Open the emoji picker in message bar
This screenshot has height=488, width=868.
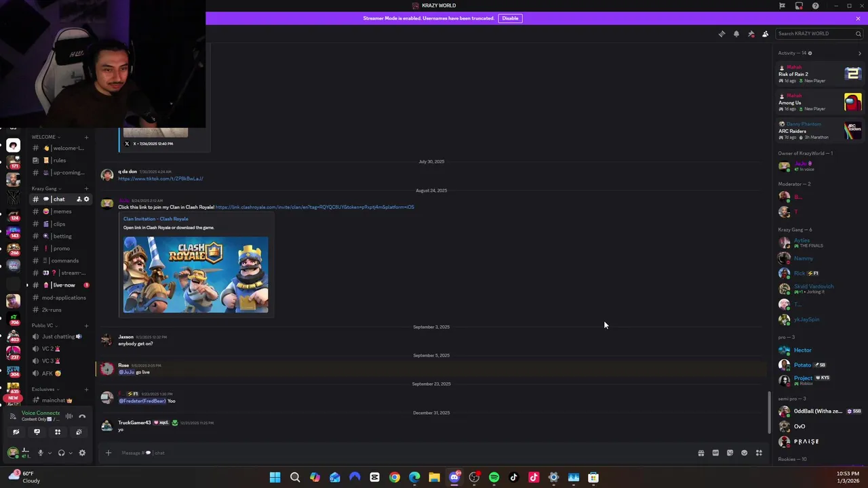745,453
